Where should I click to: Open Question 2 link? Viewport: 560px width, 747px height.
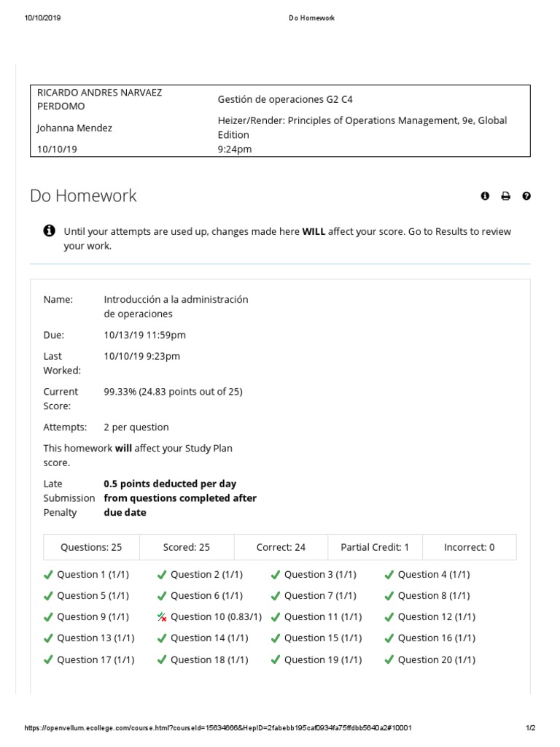[x=209, y=574]
